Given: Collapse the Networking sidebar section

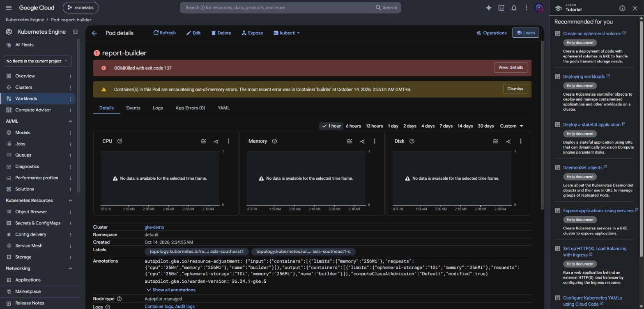Looking at the screenshot, I should pos(70,268).
